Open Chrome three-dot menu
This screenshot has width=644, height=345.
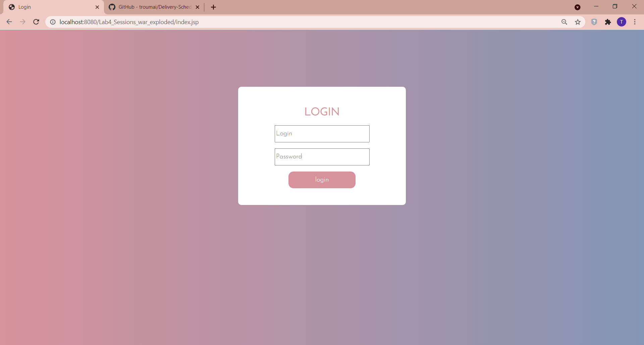635,22
